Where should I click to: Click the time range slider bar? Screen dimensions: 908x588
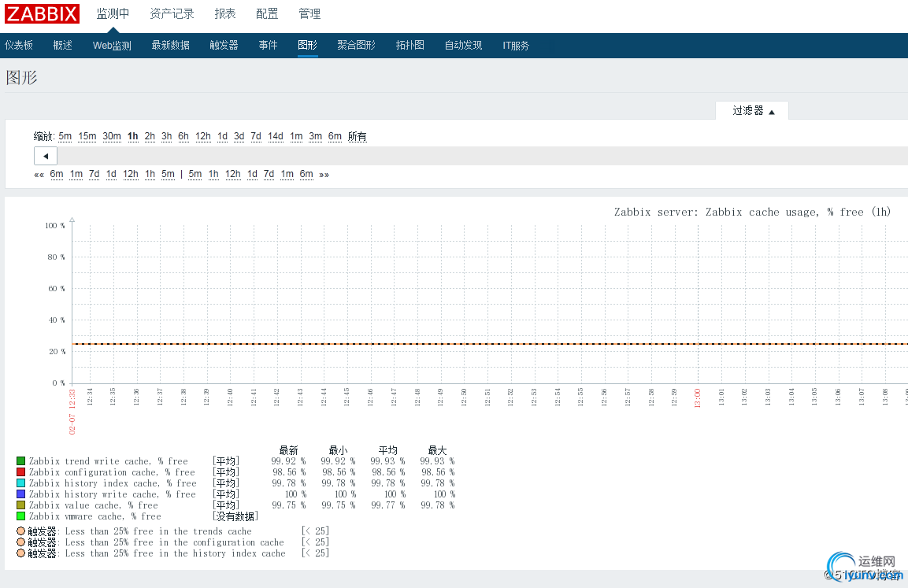coord(483,157)
